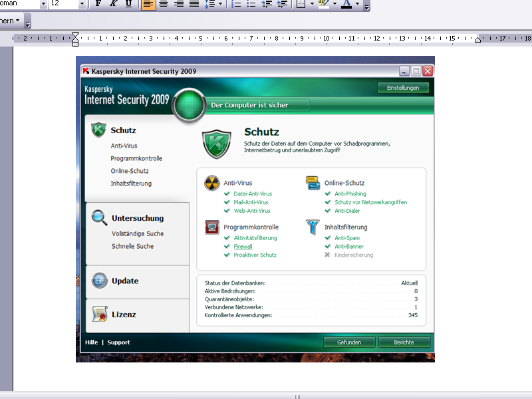This screenshot has width=532, height=399.
Task: Justify the text alignment
Action: pyautogui.click(x=194, y=4)
